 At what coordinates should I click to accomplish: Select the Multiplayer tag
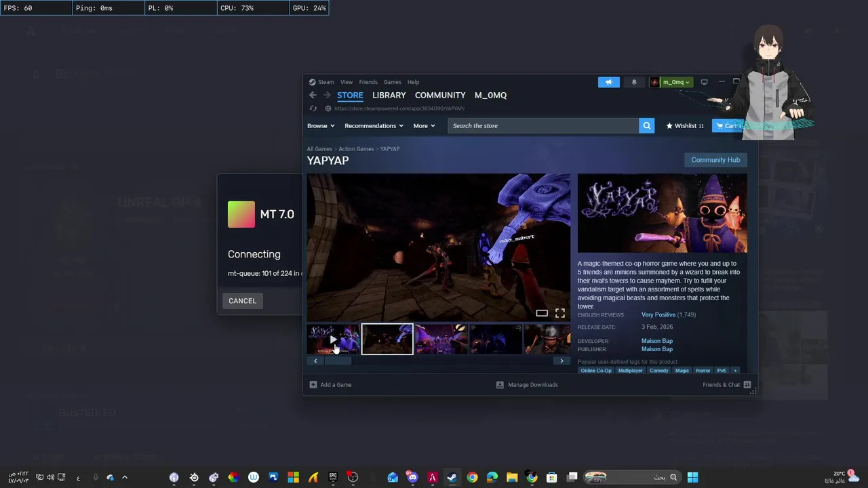[631, 371]
